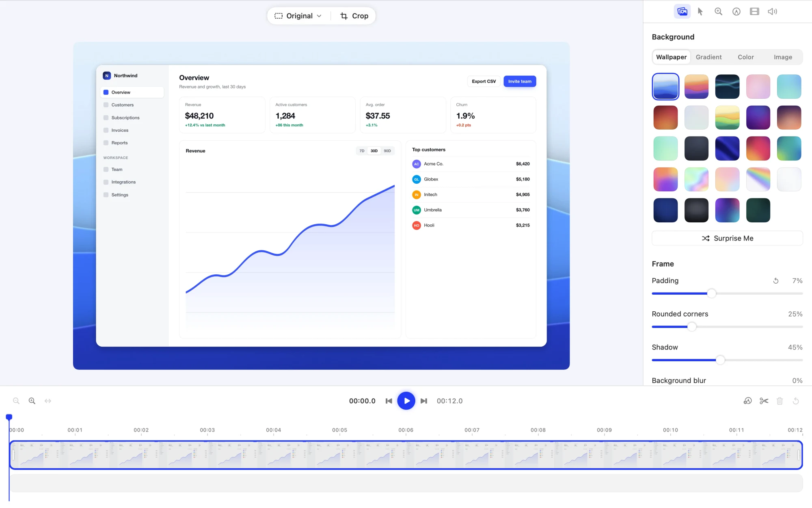Zoom in the timeline
The width and height of the screenshot is (812, 508).
(x=32, y=401)
